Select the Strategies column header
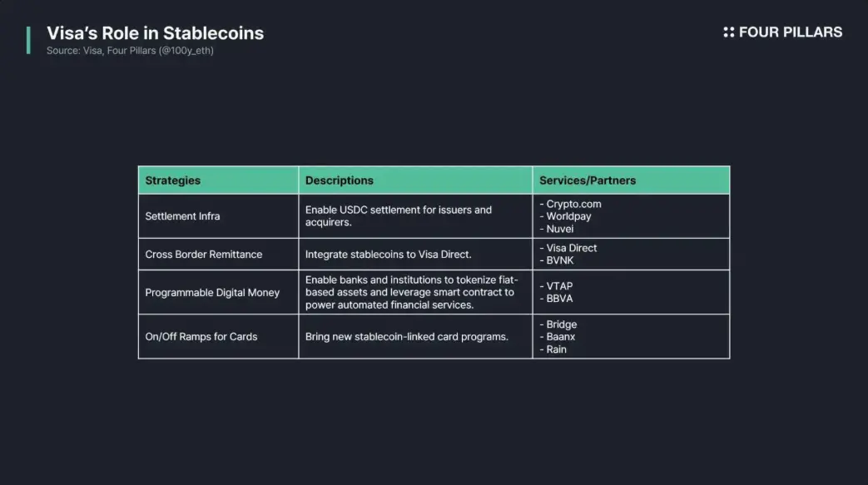 (218, 181)
